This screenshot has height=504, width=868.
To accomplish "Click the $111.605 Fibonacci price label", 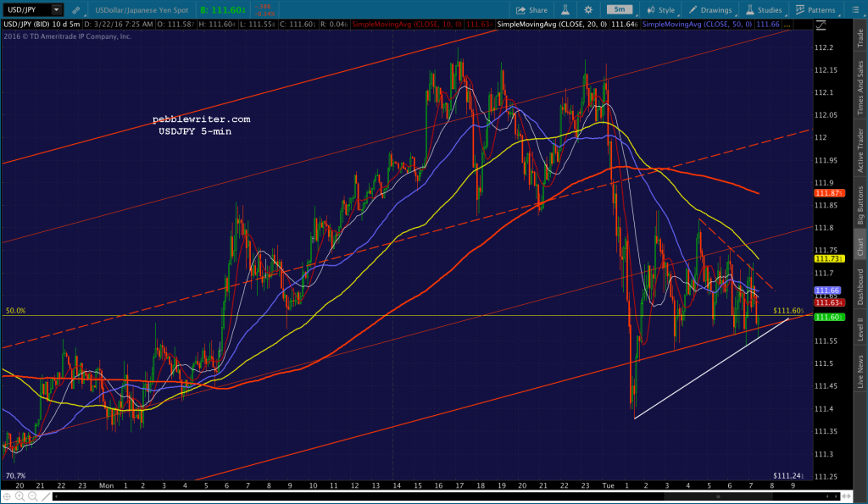I will click(788, 311).
